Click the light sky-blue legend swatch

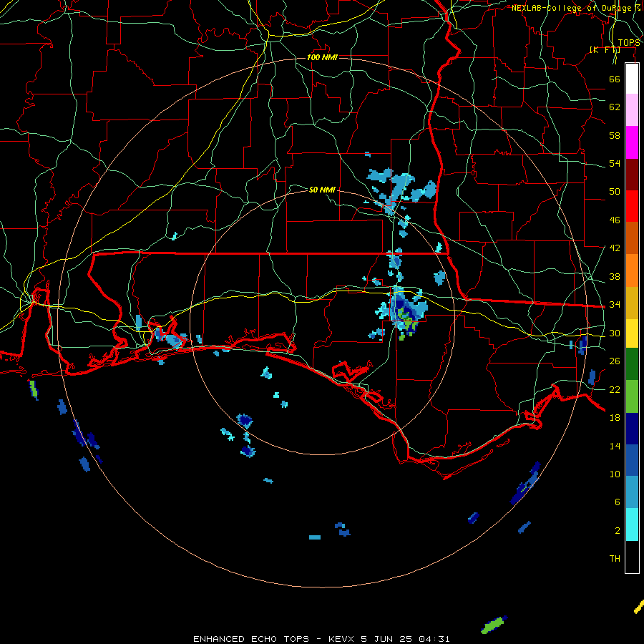(632, 492)
